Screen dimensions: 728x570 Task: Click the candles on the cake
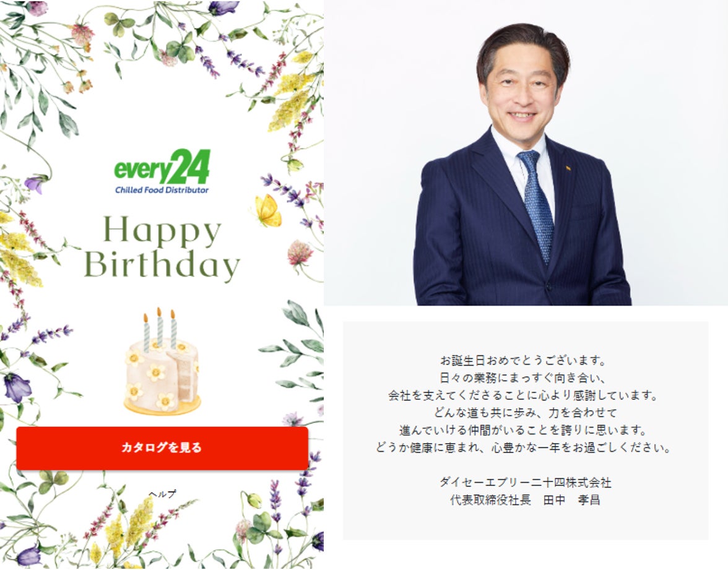point(160,329)
